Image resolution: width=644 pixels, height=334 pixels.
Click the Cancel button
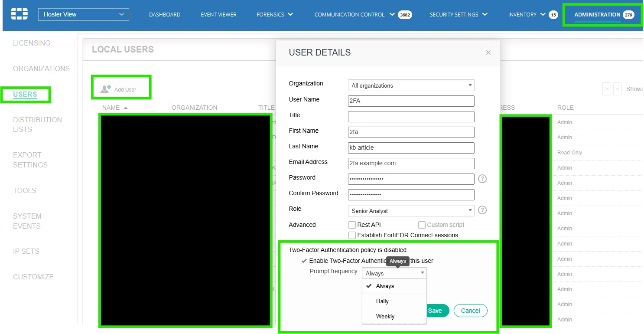(471, 311)
